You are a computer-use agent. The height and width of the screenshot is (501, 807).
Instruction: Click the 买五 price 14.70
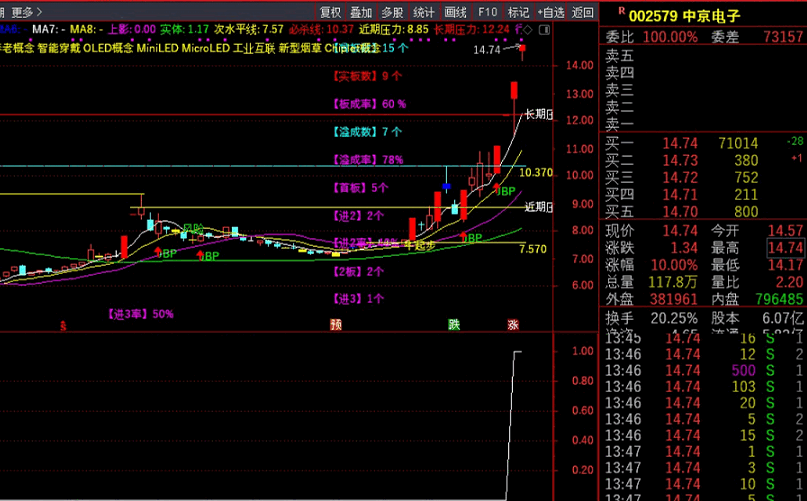[680, 212]
